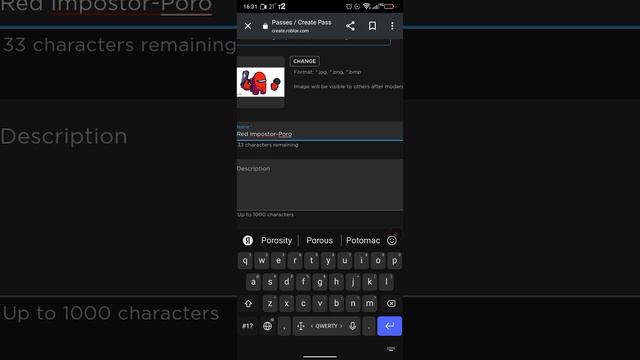Tap the globe language switch key
640x360 pixels.
click(x=267, y=326)
